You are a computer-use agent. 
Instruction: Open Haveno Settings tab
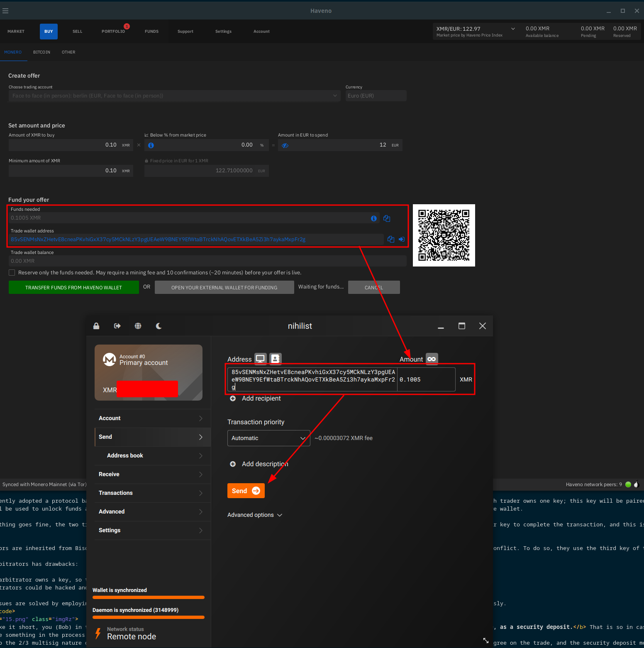pos(224,32)
